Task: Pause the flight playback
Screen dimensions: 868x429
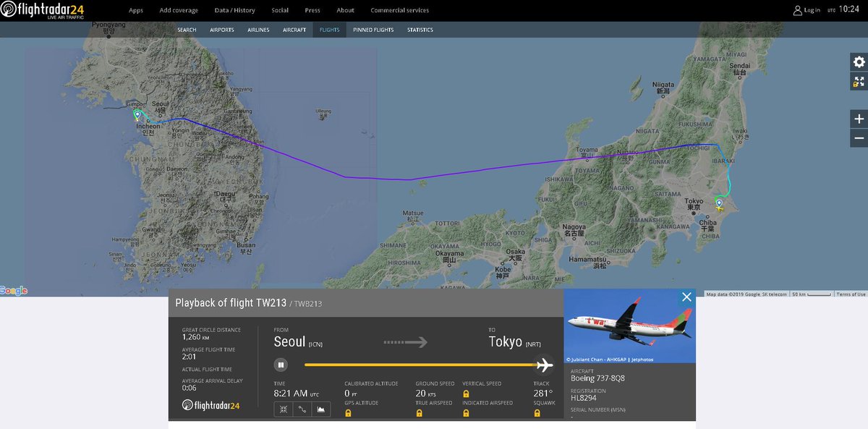Action: 280,365
